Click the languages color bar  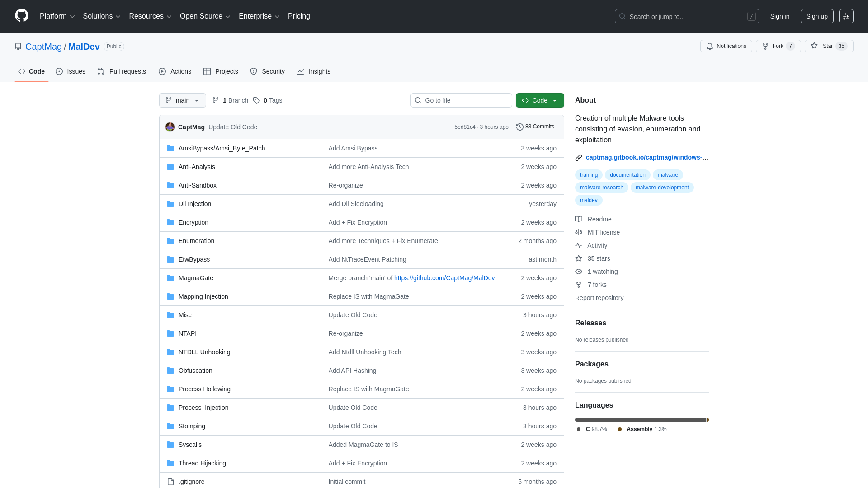[x=640, y=420]
